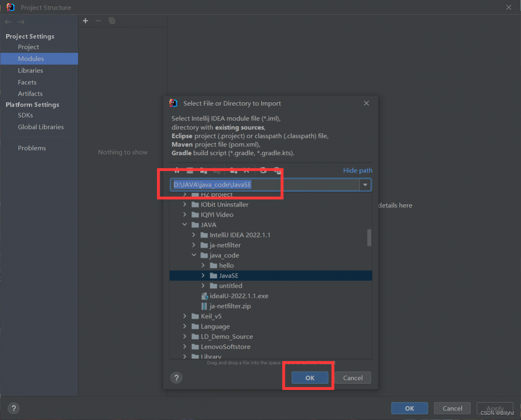Select the LD_Demo_Source folder row
521x420 pixels.
[x=271, y=337]
